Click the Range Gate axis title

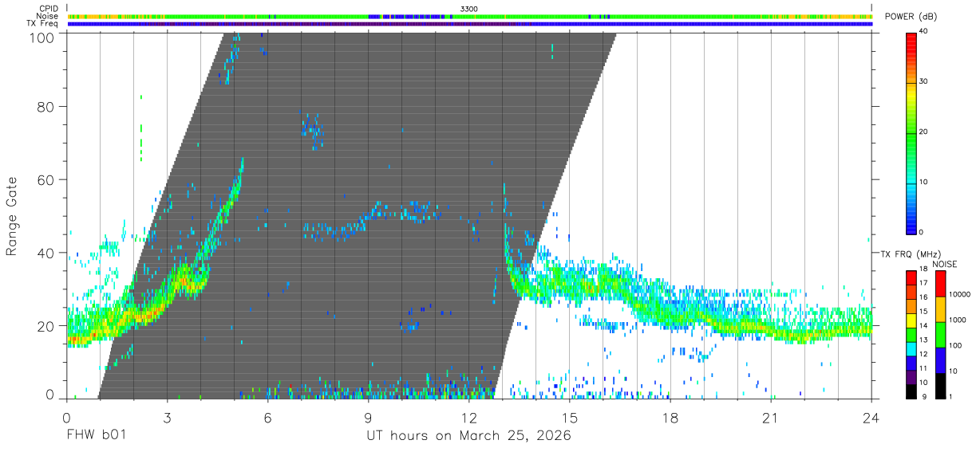(x=12, y=216)
